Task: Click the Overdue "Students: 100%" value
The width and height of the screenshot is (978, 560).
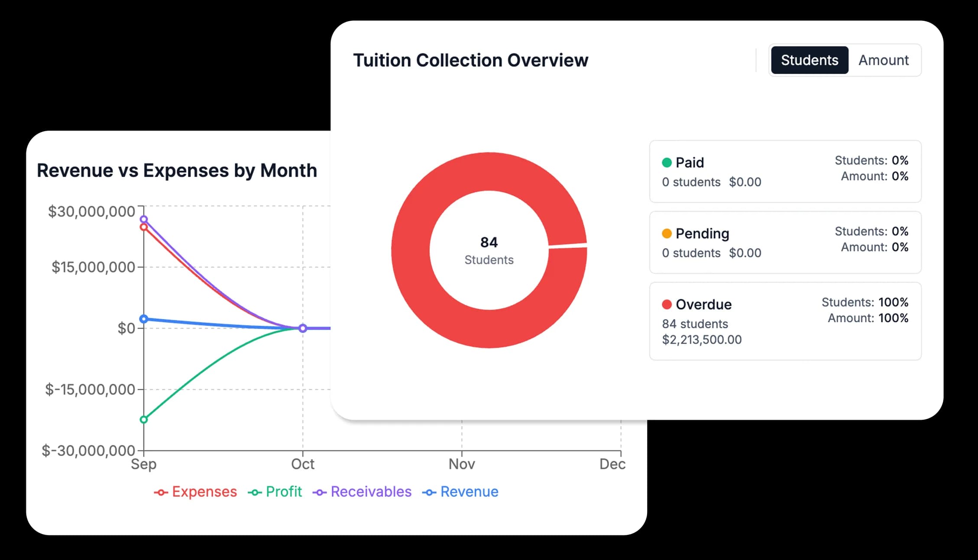Action: (x=865, y=302)
